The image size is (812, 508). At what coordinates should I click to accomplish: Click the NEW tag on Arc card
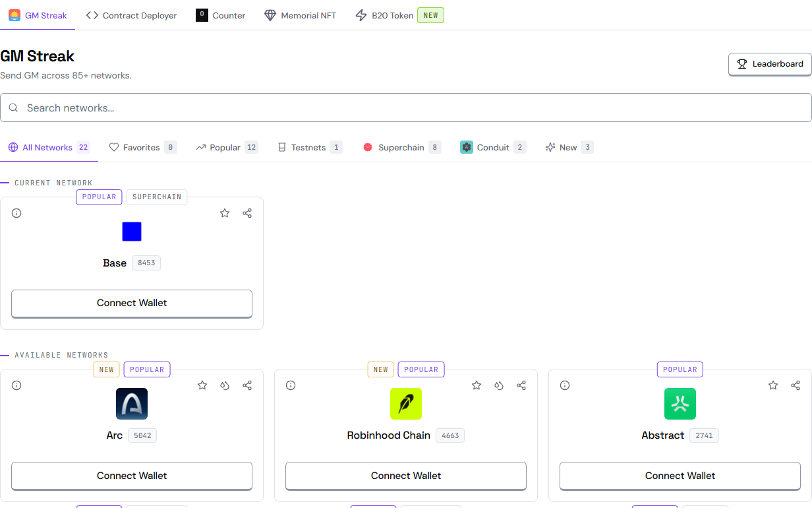coord(107,369)
